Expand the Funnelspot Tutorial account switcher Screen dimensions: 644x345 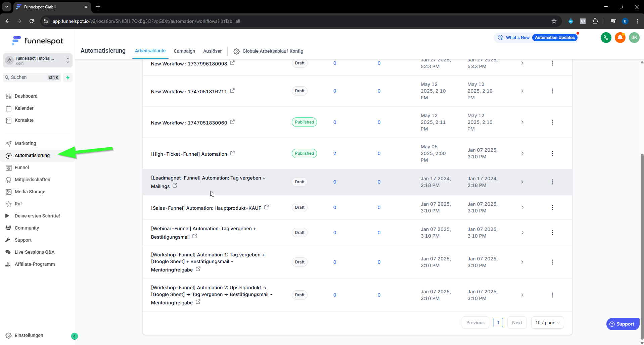[38, 60]
